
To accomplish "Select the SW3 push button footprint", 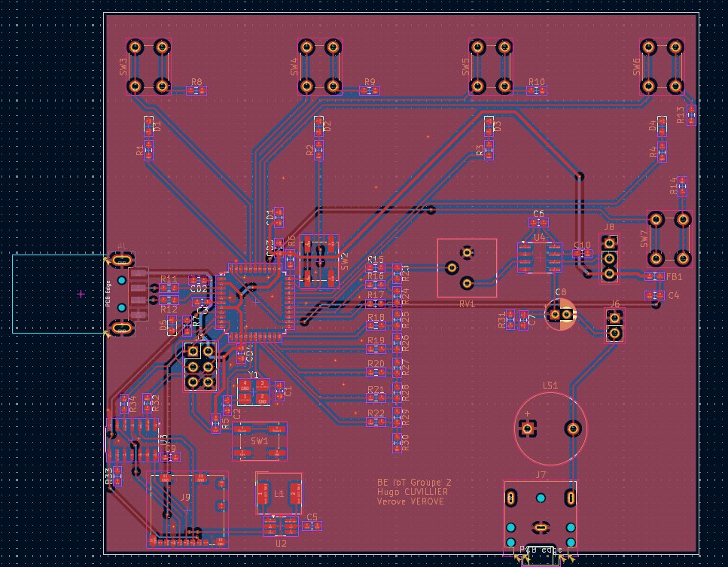I will pos(148,66).
